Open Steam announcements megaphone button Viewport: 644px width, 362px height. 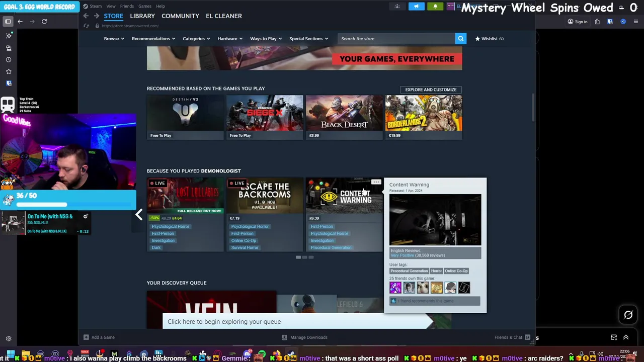(x=416, y=7)
